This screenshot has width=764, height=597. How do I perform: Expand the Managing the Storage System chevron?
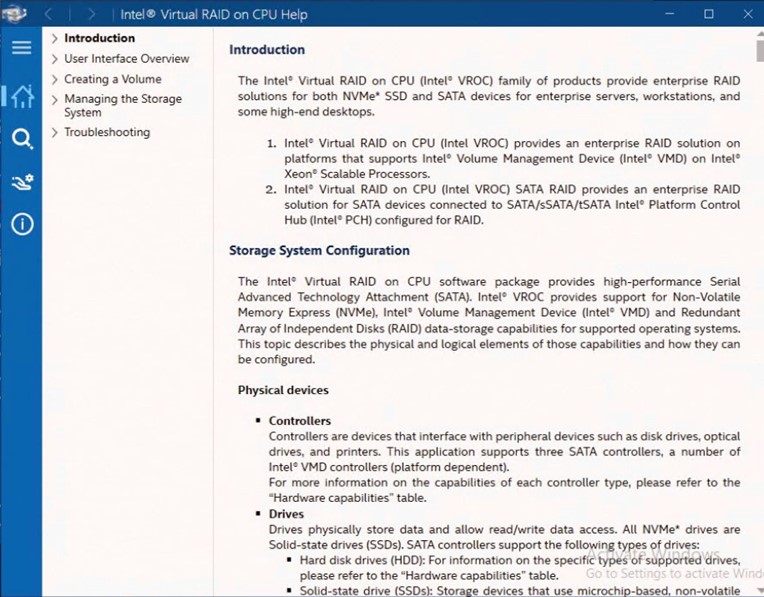tap(55, 99)
